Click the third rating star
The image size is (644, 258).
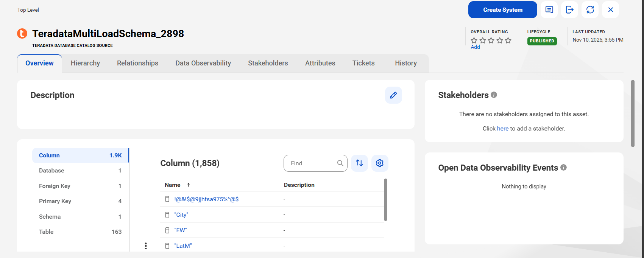coord(491,40)
